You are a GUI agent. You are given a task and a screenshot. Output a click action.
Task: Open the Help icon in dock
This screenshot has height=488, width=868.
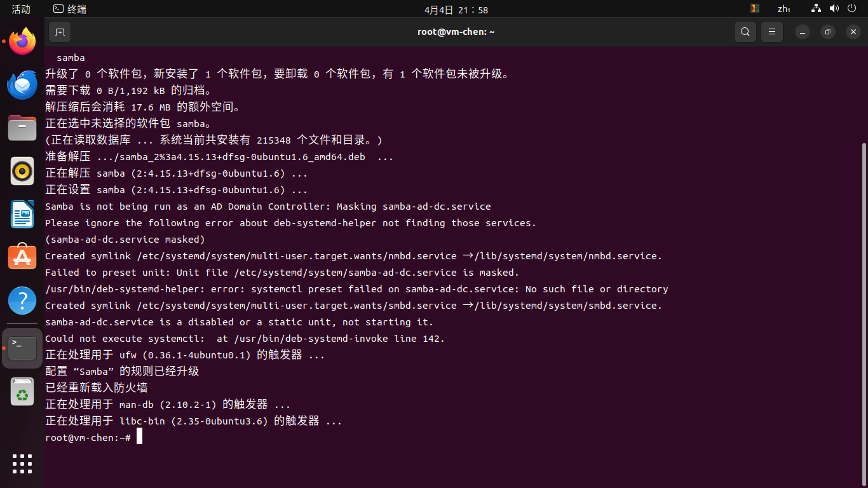[22, 300]
